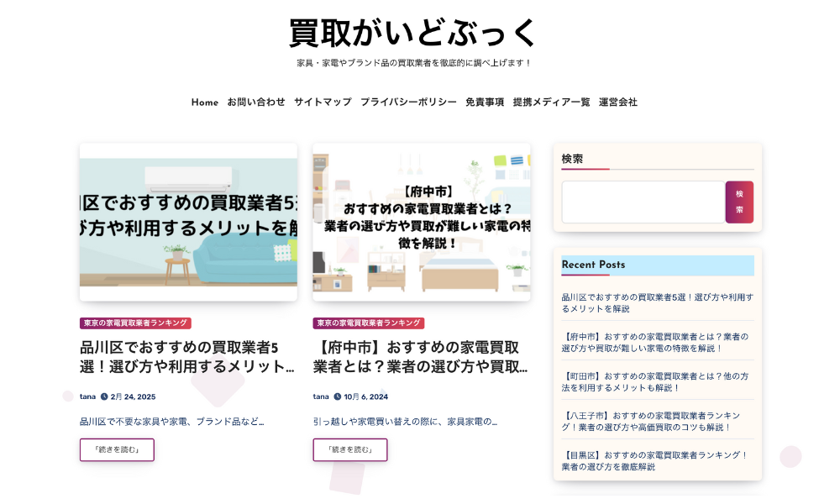Open the 【町田市】 link in Recent Posts
The width and height of the screenshot is (840, 504).
pos(654,382)
